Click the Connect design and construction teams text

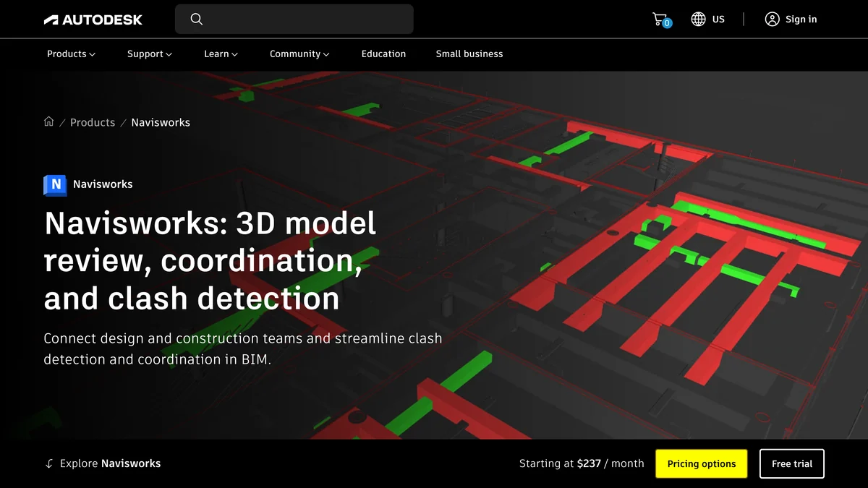click(x=243, y=348)
